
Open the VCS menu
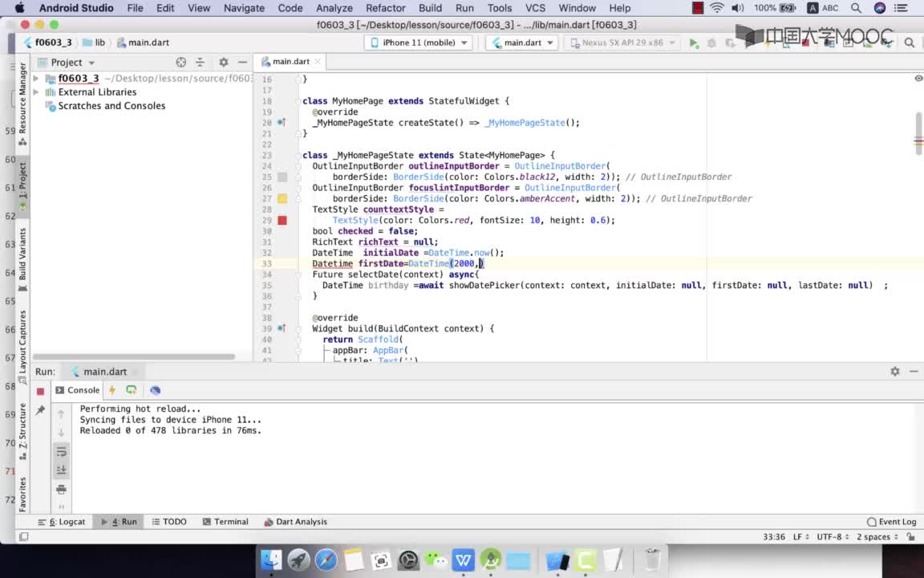536,8
